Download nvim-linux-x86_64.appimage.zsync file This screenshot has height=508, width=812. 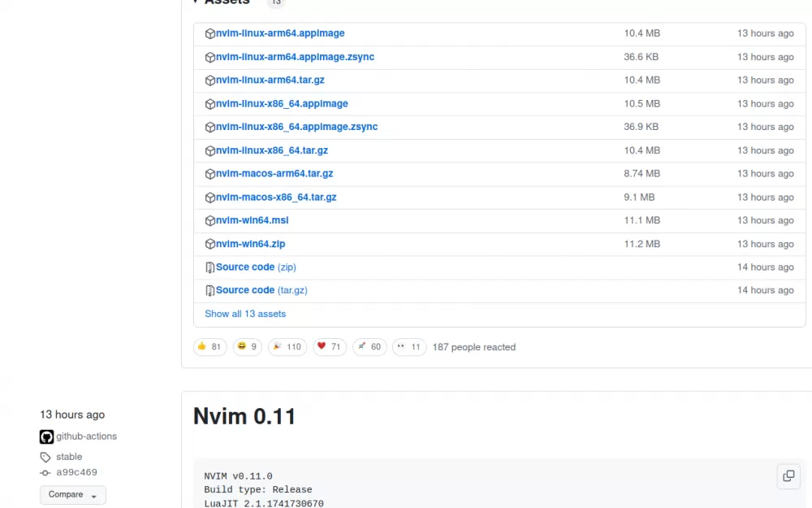coord(296,127)
